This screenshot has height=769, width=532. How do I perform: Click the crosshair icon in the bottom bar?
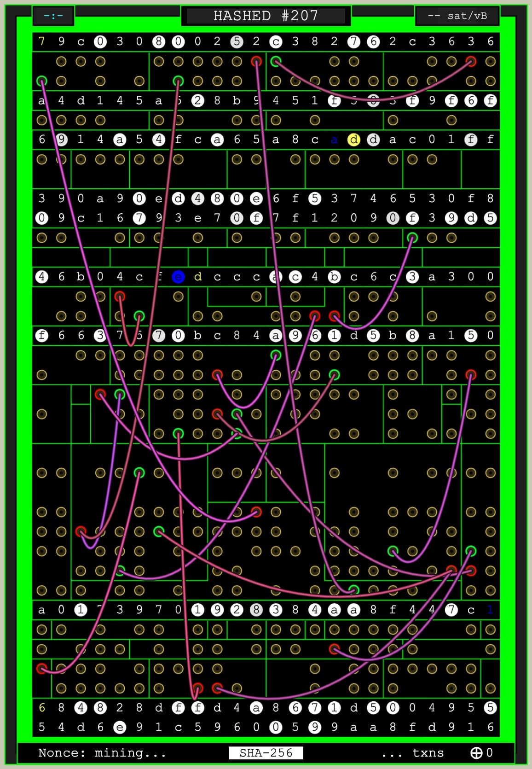tap(476, 752)
